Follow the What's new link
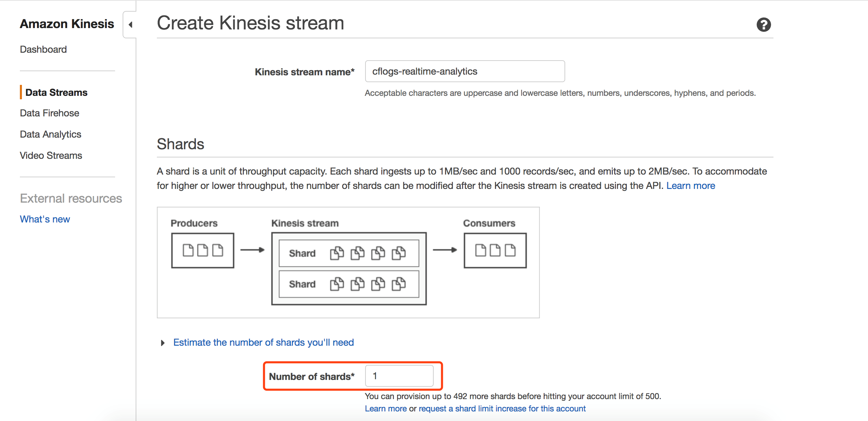This screenshot has width=868, height=421. [45, 219]
